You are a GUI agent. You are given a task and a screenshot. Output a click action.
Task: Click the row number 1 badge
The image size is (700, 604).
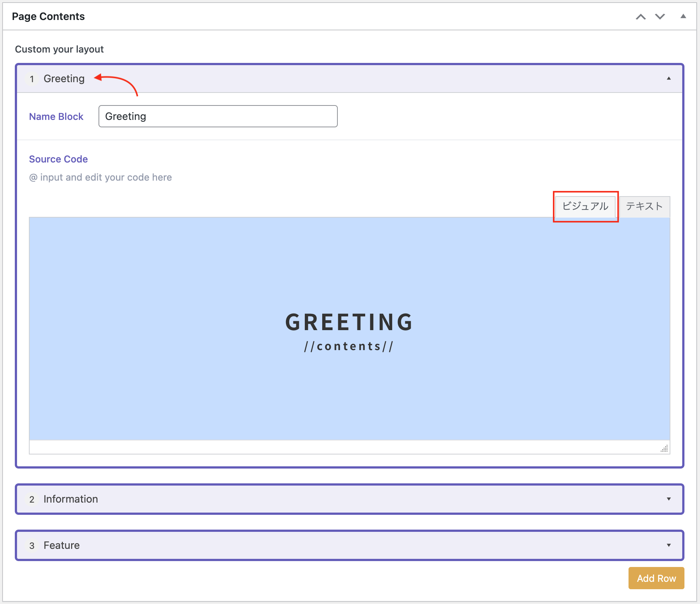[32, 79]
